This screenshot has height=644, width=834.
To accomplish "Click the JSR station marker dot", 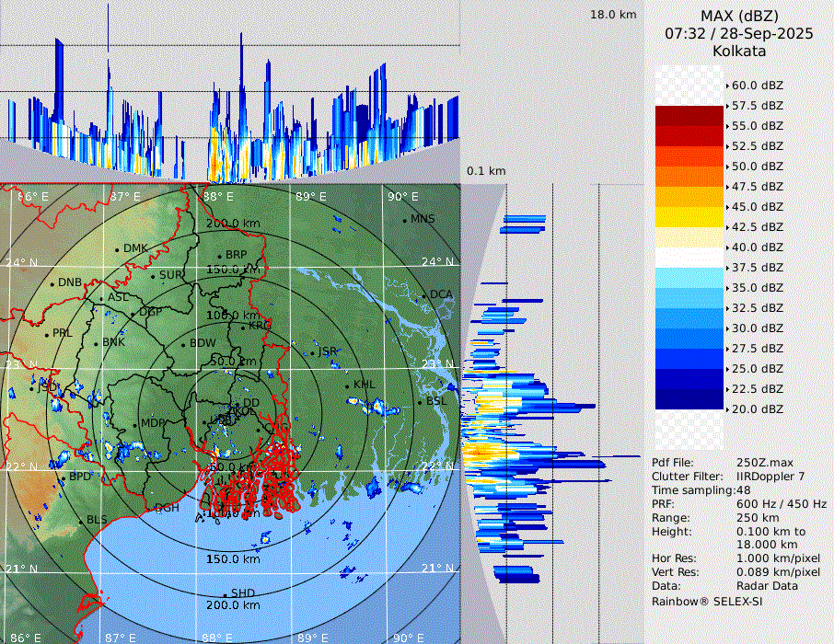I will (312, 352).
